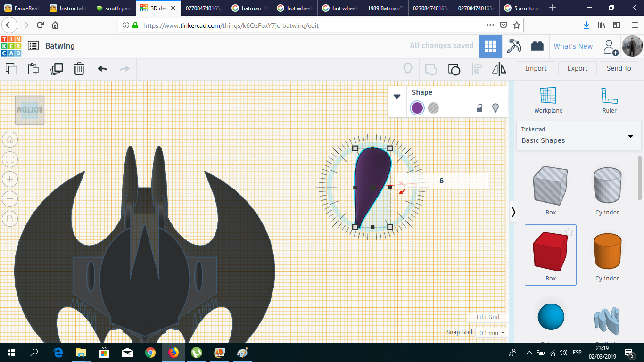The image size is (644, 362).
Task: Open the designs list menu
Action: [x=33, y=46]
